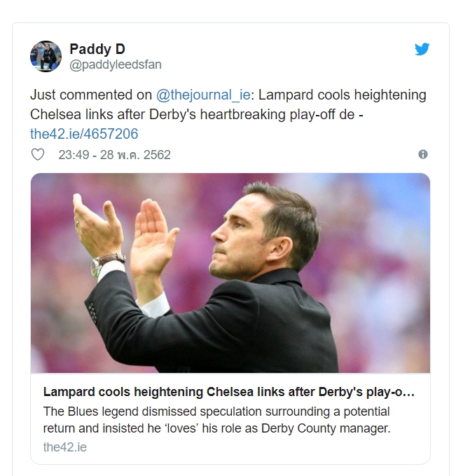Screen dimensions: 470x476
Task: Click the wristwatch in the photo
Action: coord(105,265)
